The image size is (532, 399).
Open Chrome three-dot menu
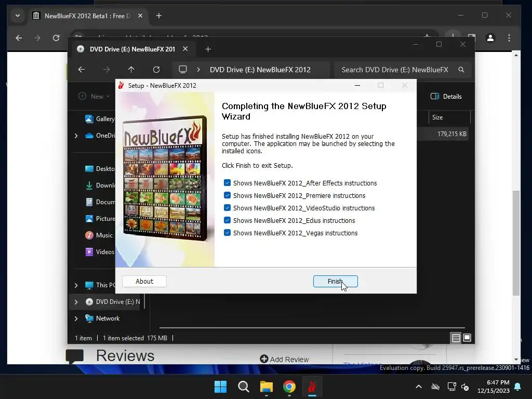509,38
